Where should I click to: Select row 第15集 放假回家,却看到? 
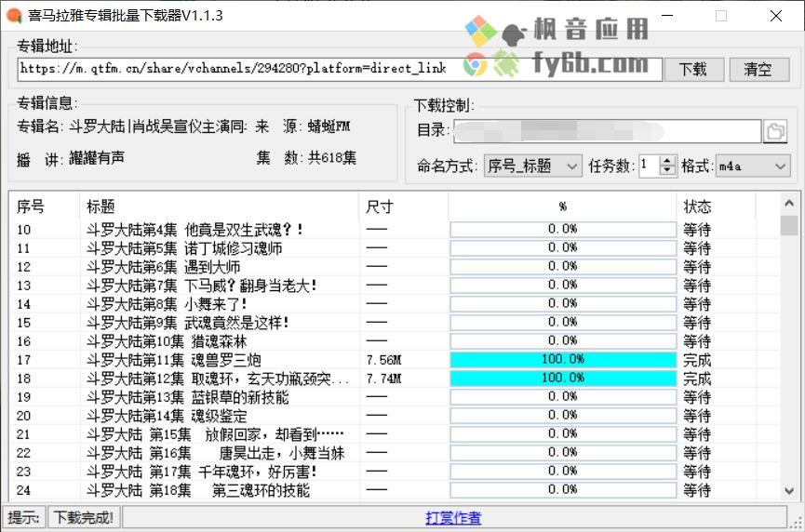tap(395, 434)
